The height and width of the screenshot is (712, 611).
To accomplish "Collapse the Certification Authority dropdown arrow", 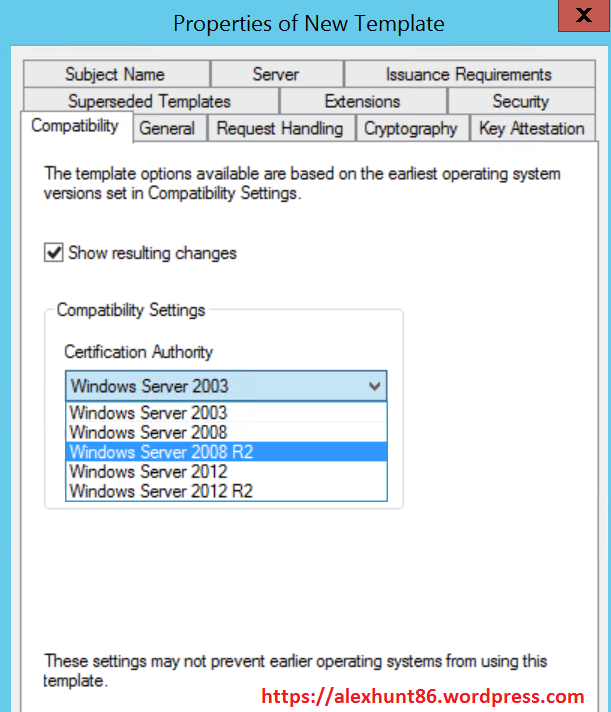I will click(x=374, y=386).
